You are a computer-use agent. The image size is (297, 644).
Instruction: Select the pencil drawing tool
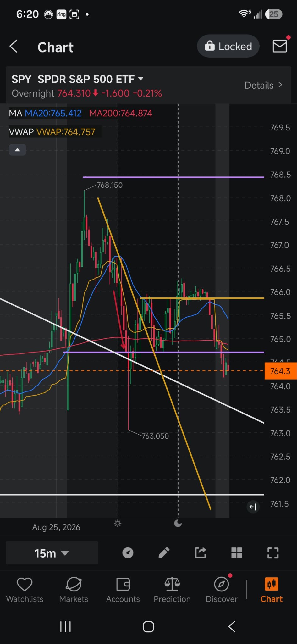[x=164, y=553]
